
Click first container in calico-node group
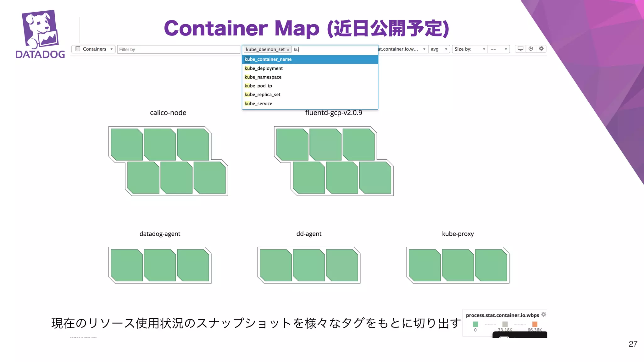pos(126,144)
